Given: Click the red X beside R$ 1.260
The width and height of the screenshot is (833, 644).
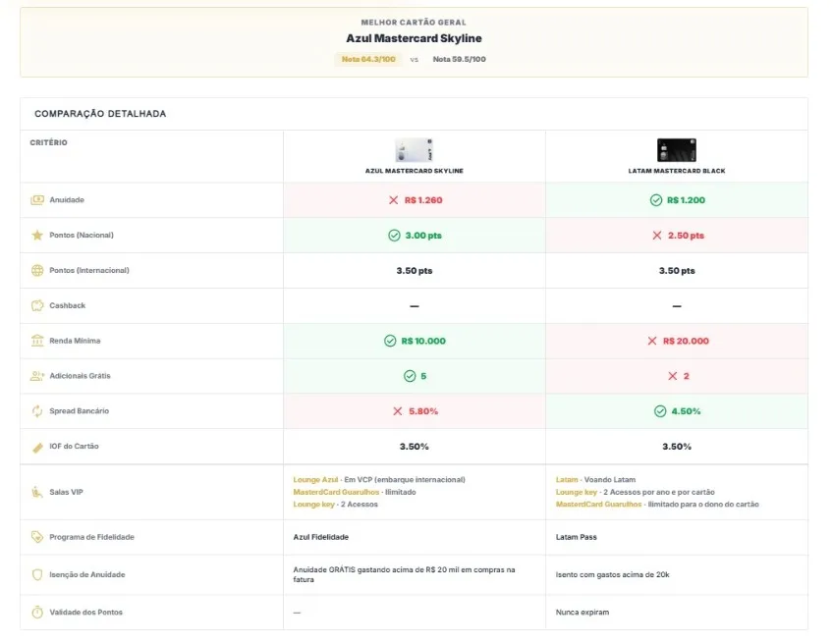Looking at the screenshot, I should (x=393, y=200).
